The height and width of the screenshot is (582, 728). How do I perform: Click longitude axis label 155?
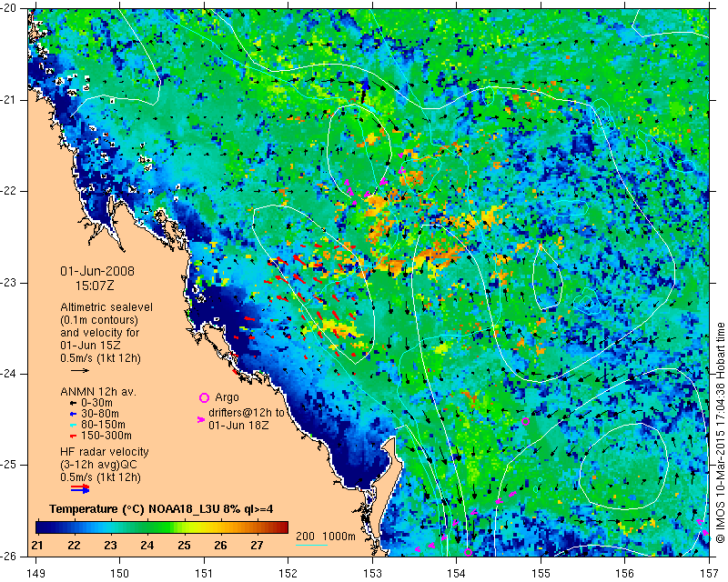(x=541, y=574)
